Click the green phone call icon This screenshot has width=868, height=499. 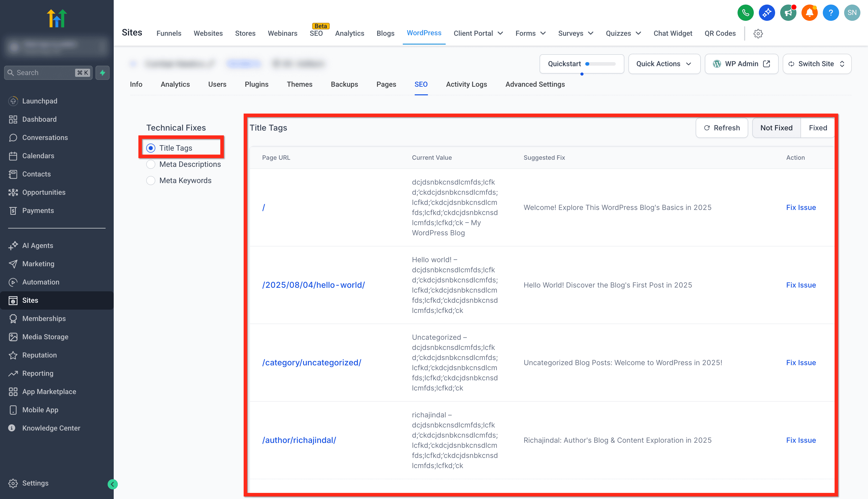point(745,13)
